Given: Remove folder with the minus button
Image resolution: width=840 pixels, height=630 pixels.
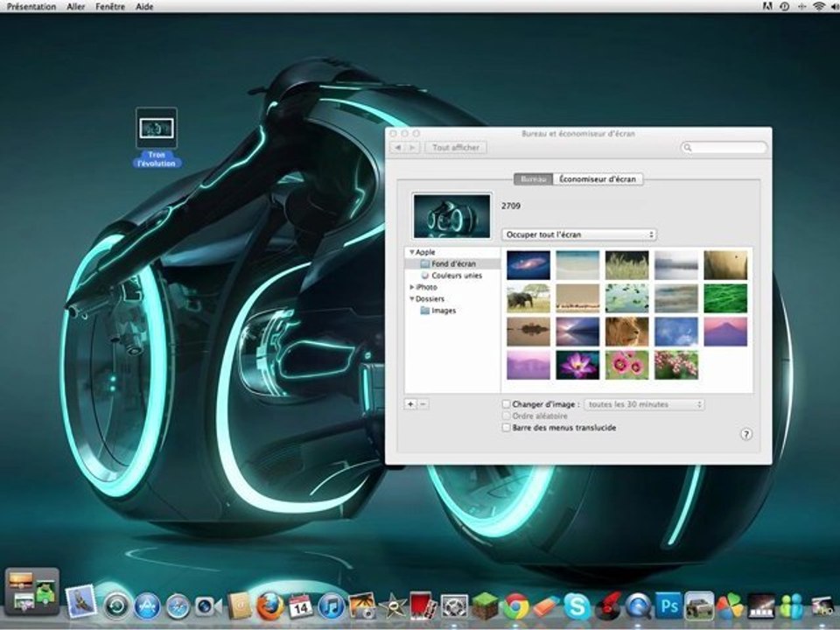Looking at the screenshot, I should click(423, 404).
